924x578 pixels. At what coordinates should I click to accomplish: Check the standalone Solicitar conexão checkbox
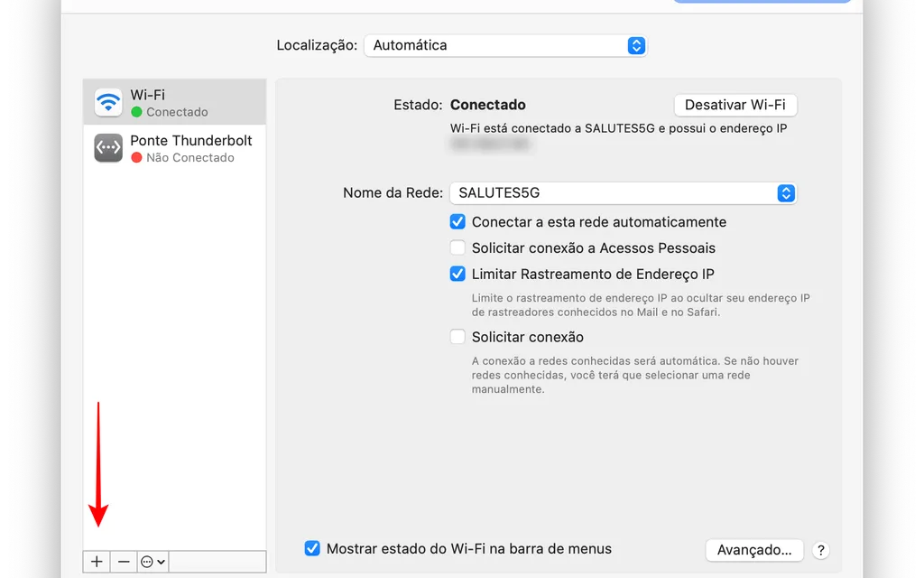[x=457, y=337]
